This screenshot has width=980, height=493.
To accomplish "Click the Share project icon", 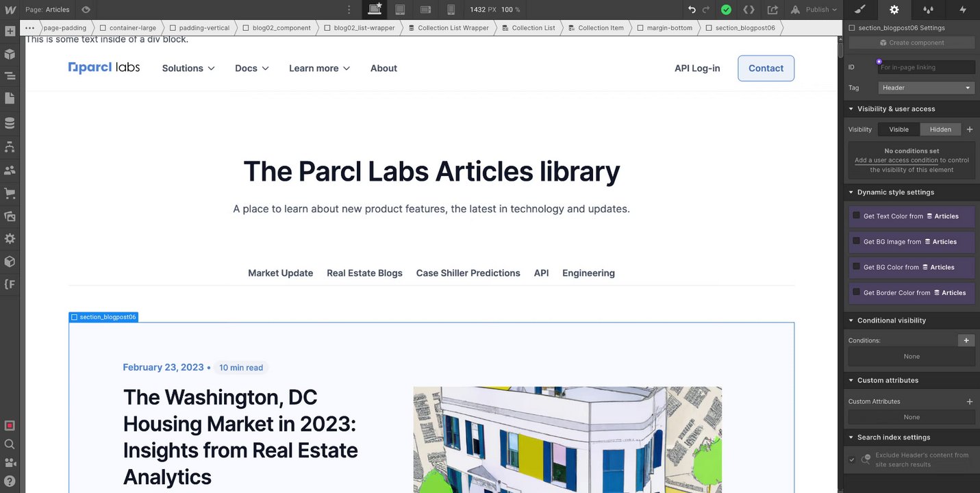I will coord(772,10).
